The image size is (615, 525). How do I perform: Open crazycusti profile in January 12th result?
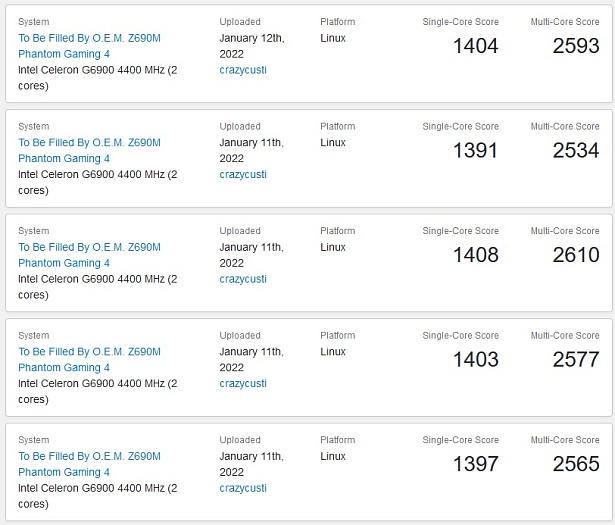243,70
